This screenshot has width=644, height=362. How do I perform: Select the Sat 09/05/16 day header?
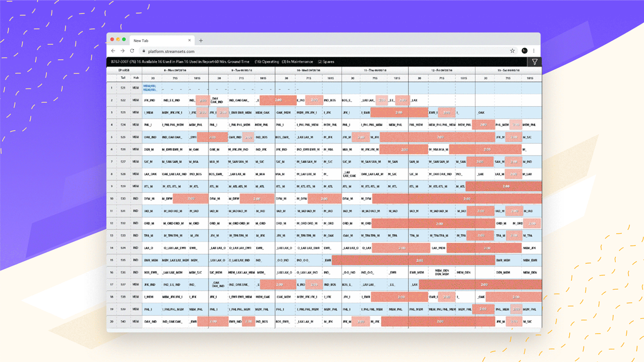click(508, 70)
